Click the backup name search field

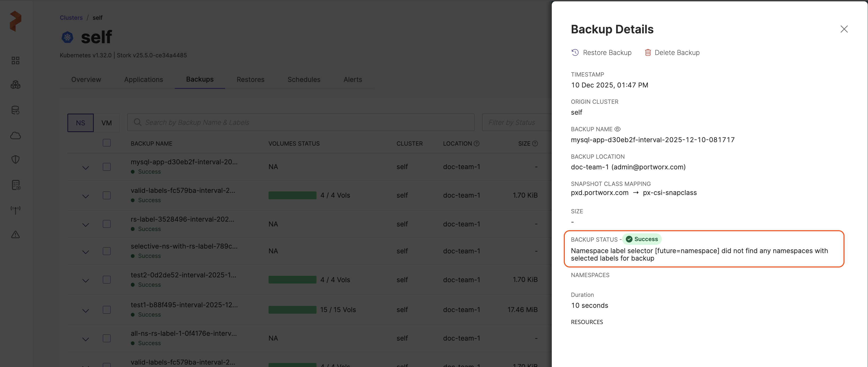click(x=301, y=122)
